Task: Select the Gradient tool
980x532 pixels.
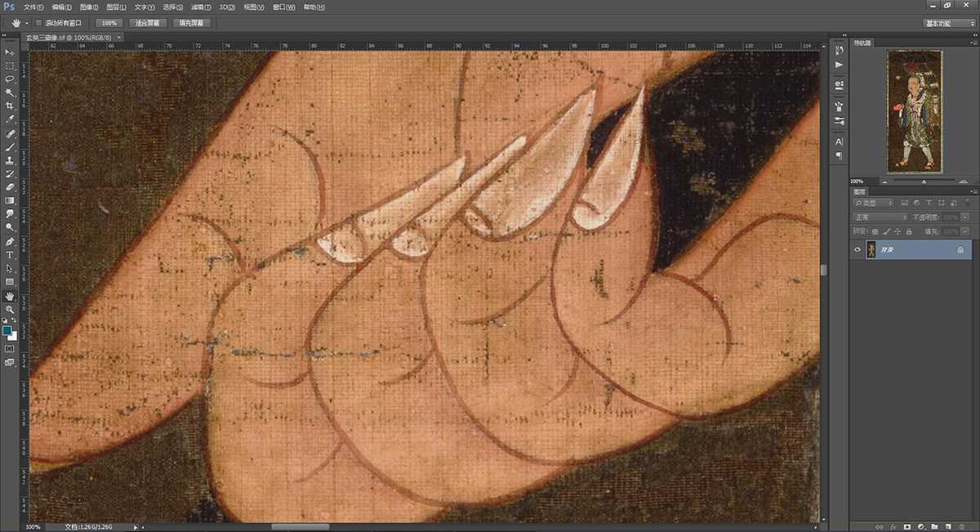Action: 10,200
